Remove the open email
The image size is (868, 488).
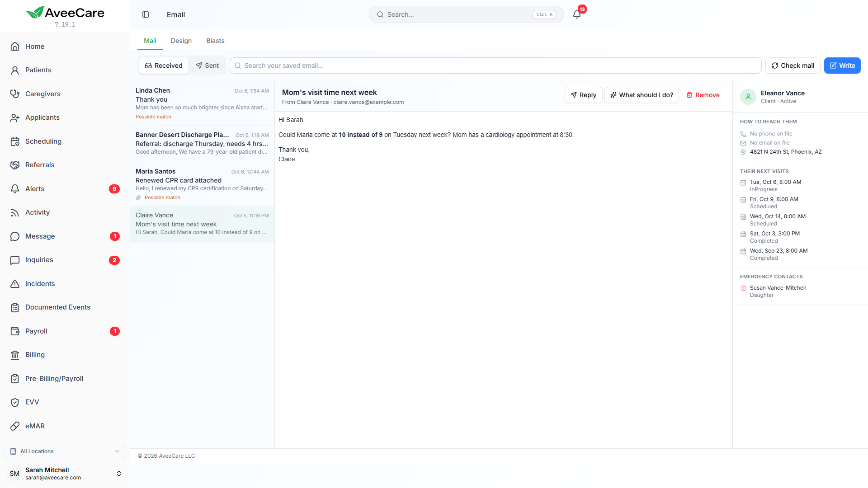tap(703, 95)
